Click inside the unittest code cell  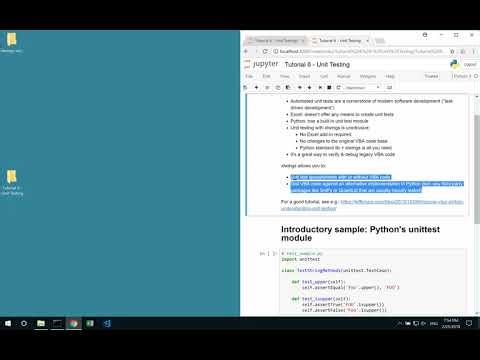373,283
